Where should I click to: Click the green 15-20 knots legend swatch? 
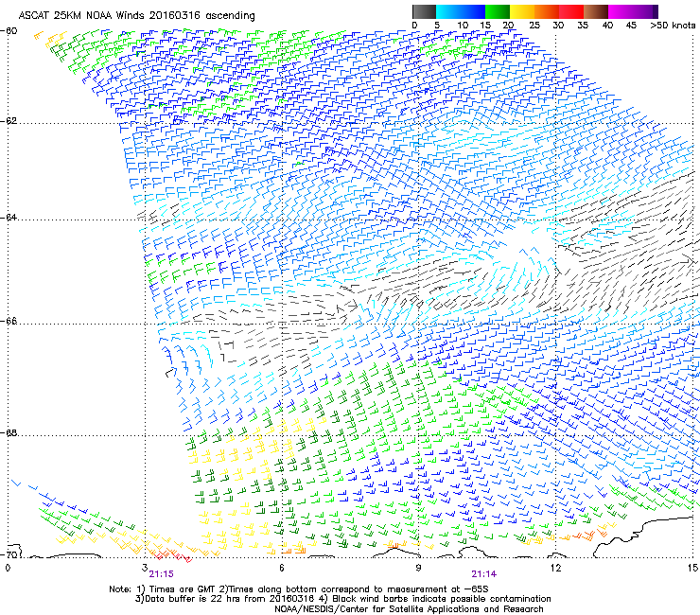tap(498, 11)
